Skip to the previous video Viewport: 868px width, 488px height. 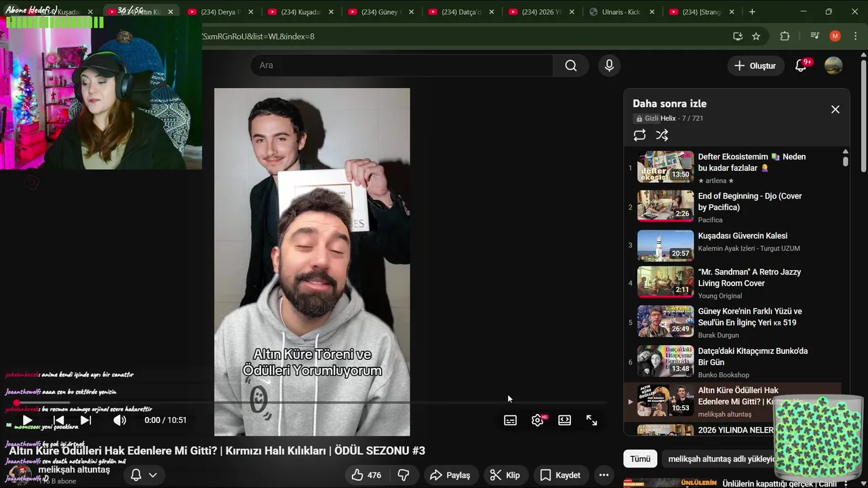[59, 420]
